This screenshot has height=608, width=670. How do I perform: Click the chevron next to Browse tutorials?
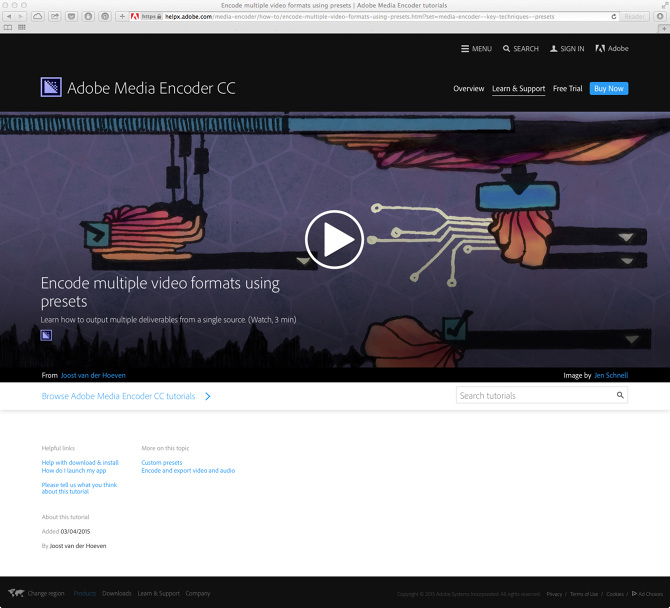[x=208, y=397]
